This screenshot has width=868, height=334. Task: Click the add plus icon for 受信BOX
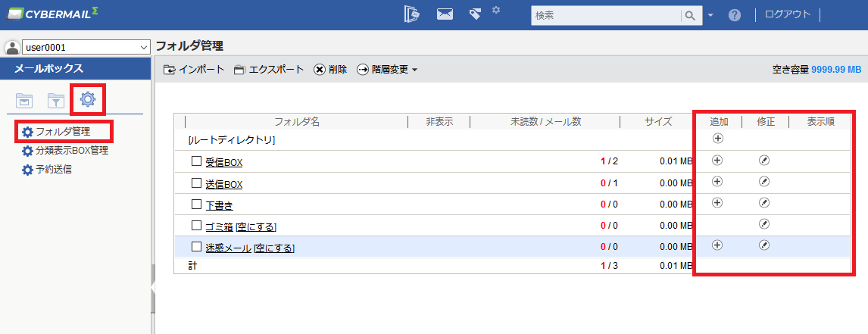click(717, 160)
